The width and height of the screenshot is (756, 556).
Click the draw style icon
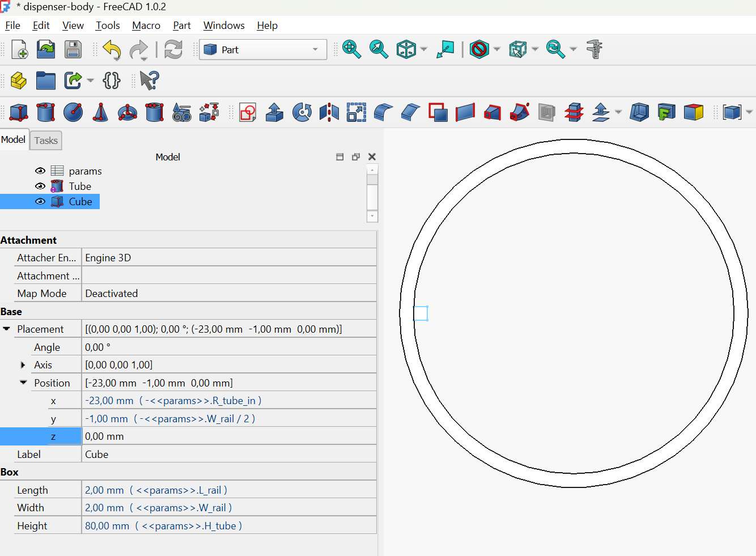click(479, 49)
